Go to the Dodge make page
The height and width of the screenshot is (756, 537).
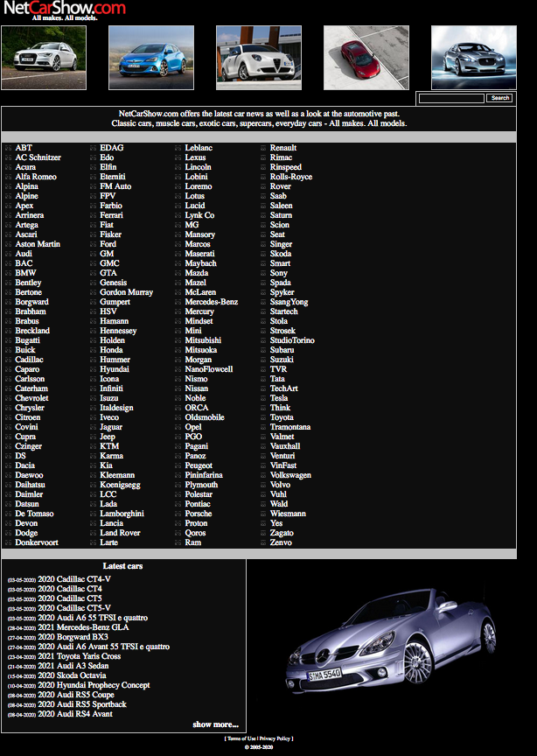[26, 533]
